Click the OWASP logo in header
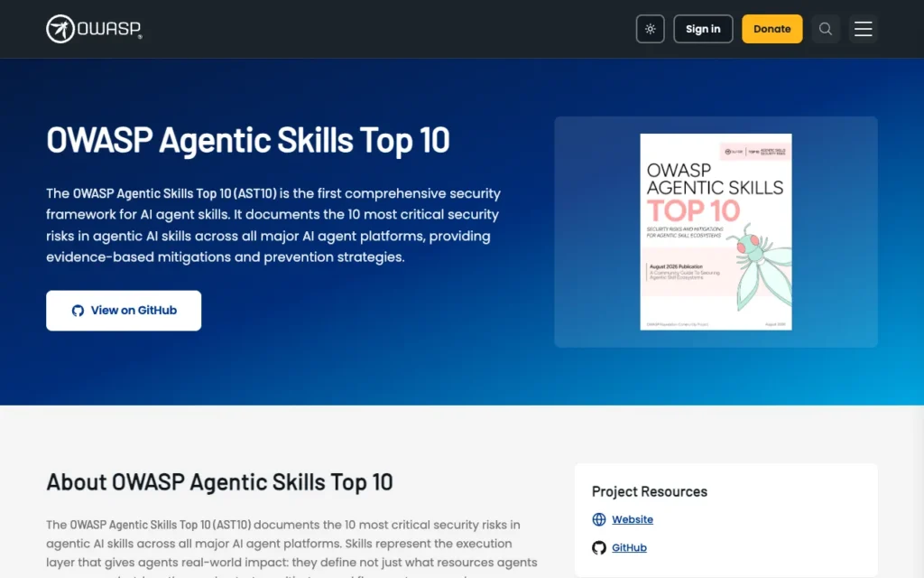Viewport: 924px width, 578px height. click(x=94, y=29)
